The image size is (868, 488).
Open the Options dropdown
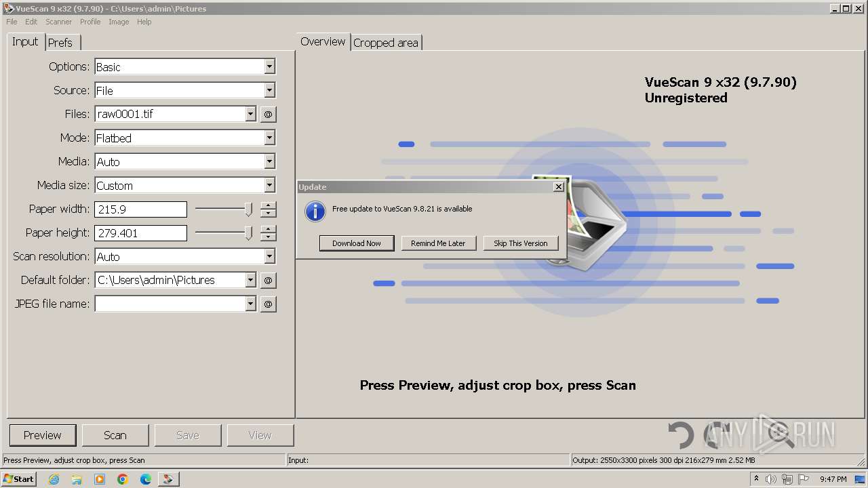269,66
